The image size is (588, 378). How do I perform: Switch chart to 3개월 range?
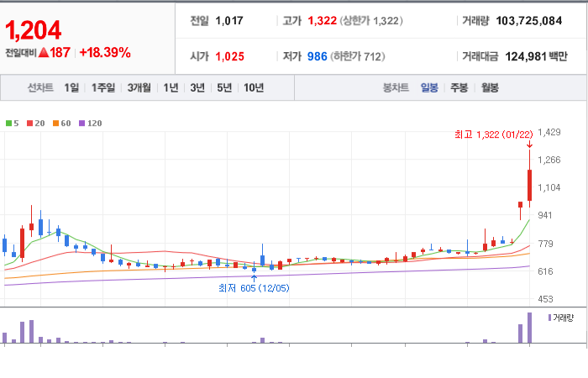tap(139, 87)
